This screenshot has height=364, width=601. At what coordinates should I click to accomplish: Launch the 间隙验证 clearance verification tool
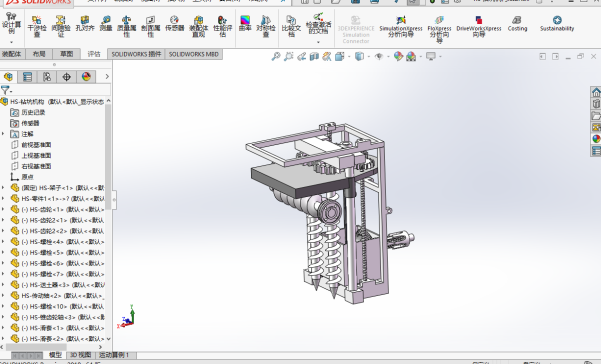61,26
